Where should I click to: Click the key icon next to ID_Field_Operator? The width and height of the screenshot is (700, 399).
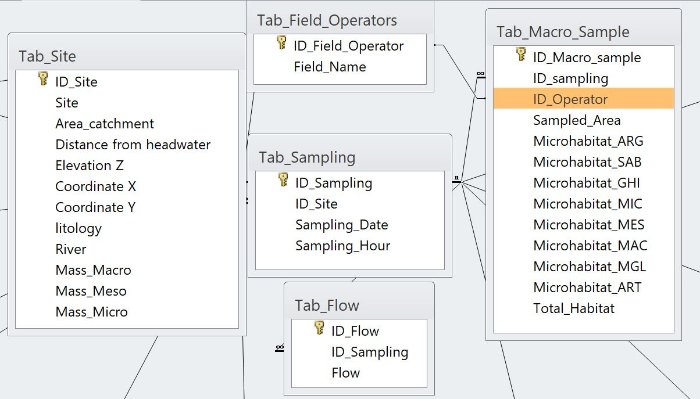(x=282, y=42)
